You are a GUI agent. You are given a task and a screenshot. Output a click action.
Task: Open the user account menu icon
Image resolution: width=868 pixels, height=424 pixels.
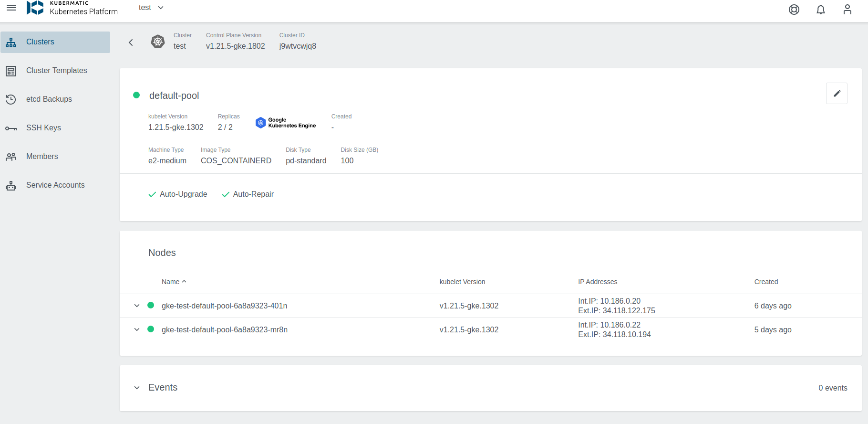847,10
